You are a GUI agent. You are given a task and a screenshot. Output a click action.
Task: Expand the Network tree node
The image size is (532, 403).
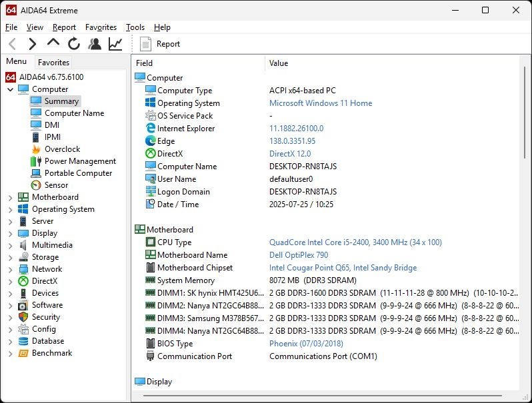pyautogui.click(x=11, y=270)
